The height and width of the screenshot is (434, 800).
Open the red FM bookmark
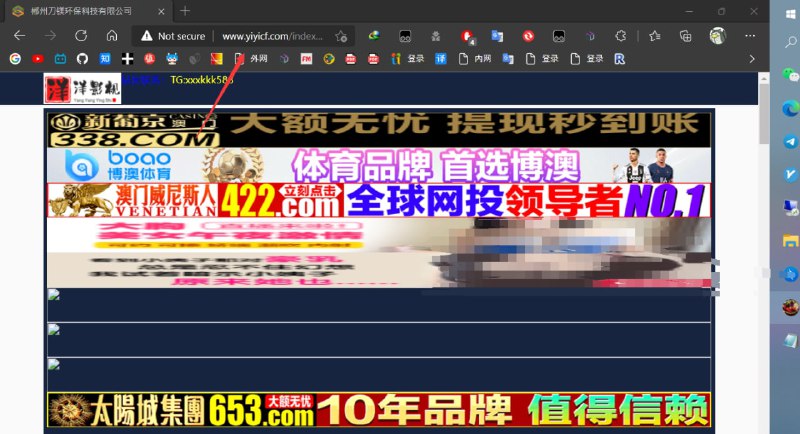pos(306,59)
